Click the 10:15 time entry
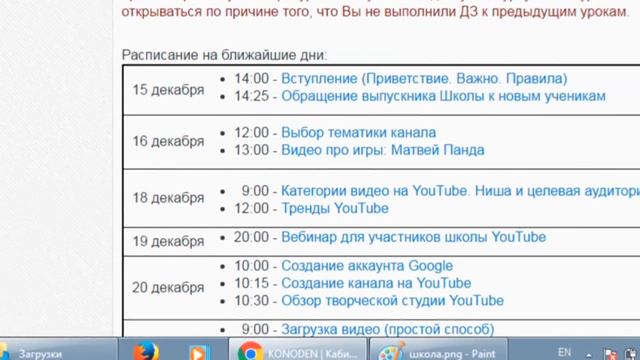Screen dimensions: 640x360 click(x=251, y=283)
